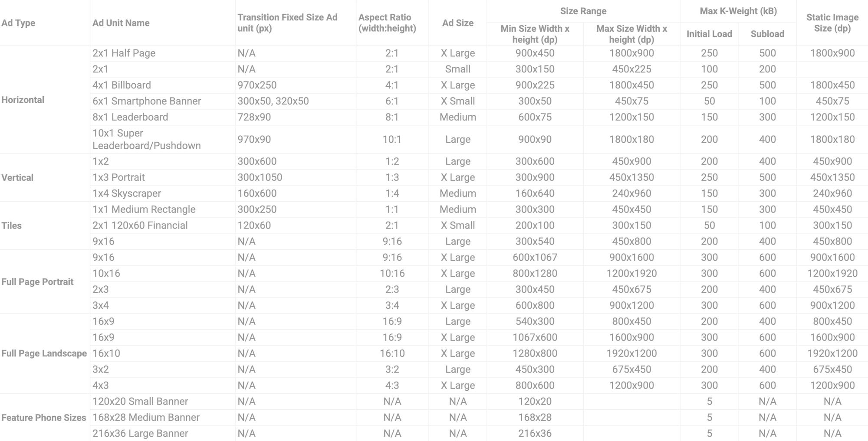
Task: Select the 'Full Page Portrait' row label
Action: click(37, 282)
